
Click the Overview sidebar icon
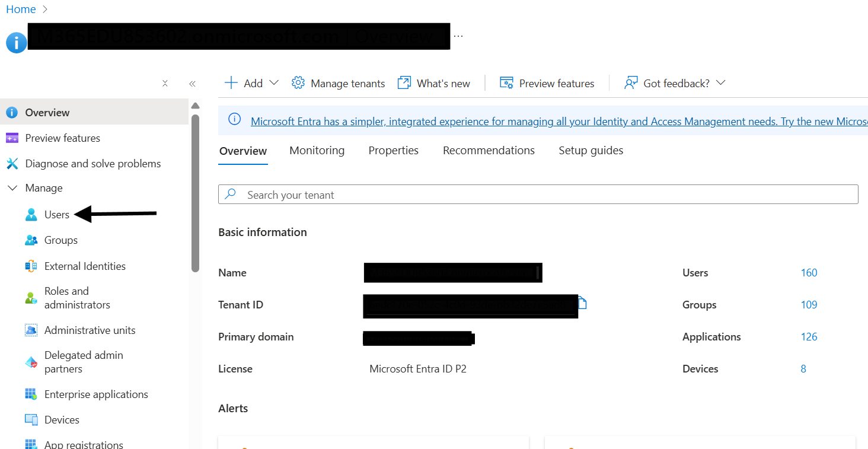pos(11,112)
